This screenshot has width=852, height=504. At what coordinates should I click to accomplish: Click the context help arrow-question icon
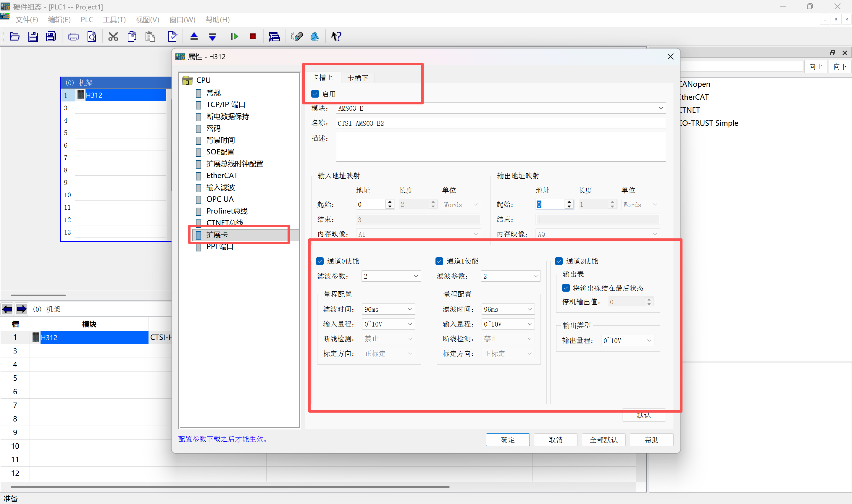tap(336, 36)
